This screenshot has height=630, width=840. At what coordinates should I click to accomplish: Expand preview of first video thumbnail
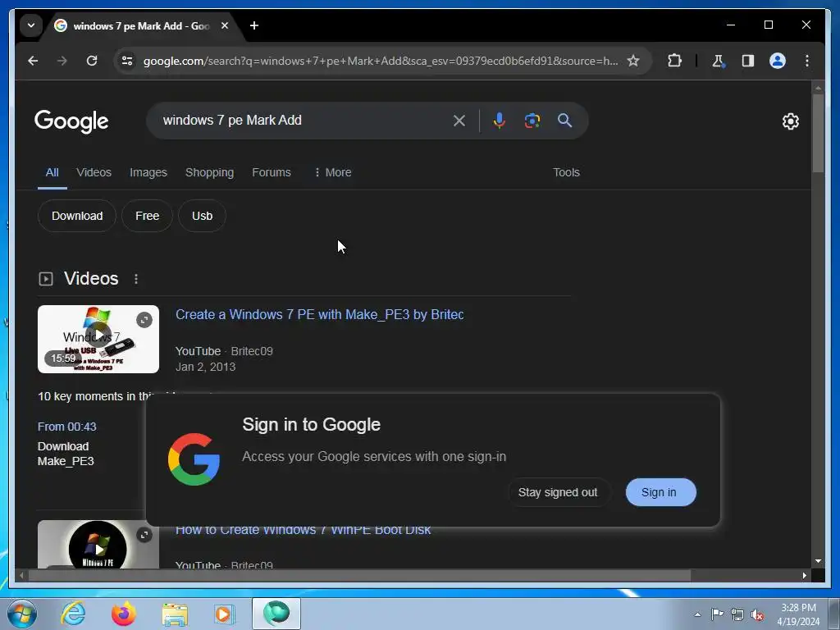pyautogui.click(x=144, y=320)
